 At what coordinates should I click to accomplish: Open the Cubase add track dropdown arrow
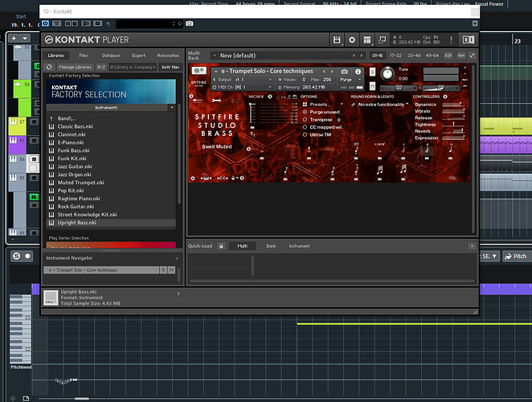25,38
